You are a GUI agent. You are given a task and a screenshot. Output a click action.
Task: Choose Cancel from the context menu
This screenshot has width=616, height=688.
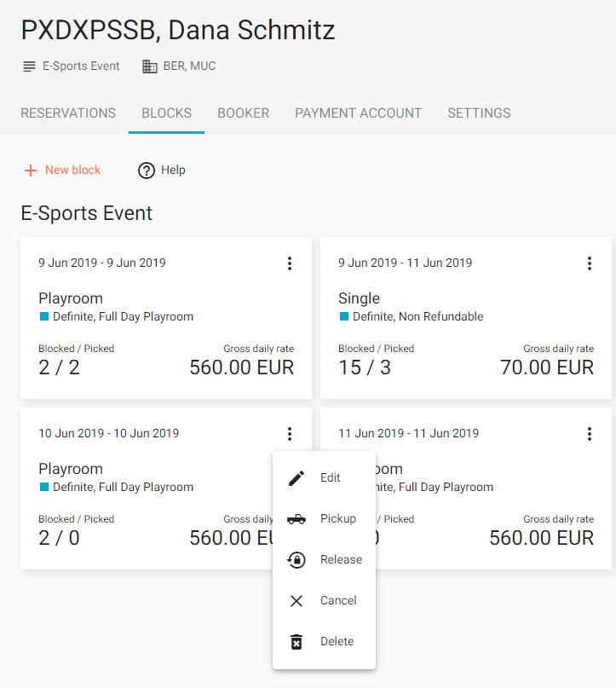(324, 600)
